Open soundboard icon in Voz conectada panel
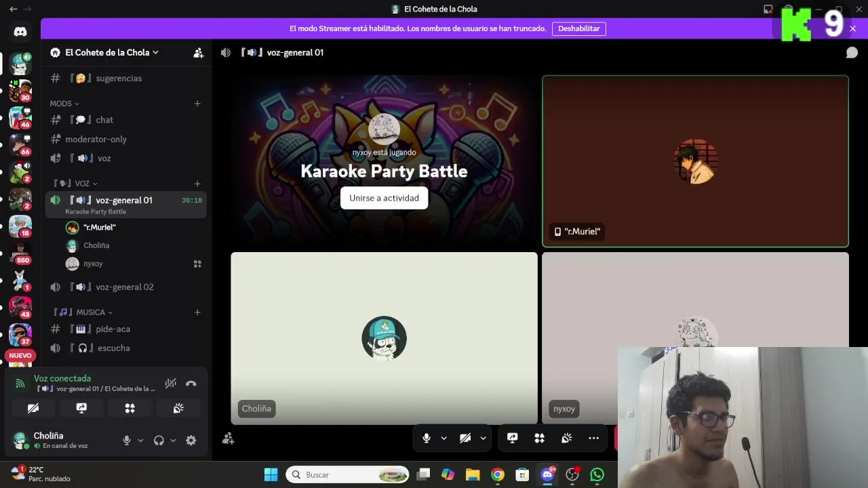Image resolution: width=868 pixels, height=488 pixels. (x=178, y=408)
